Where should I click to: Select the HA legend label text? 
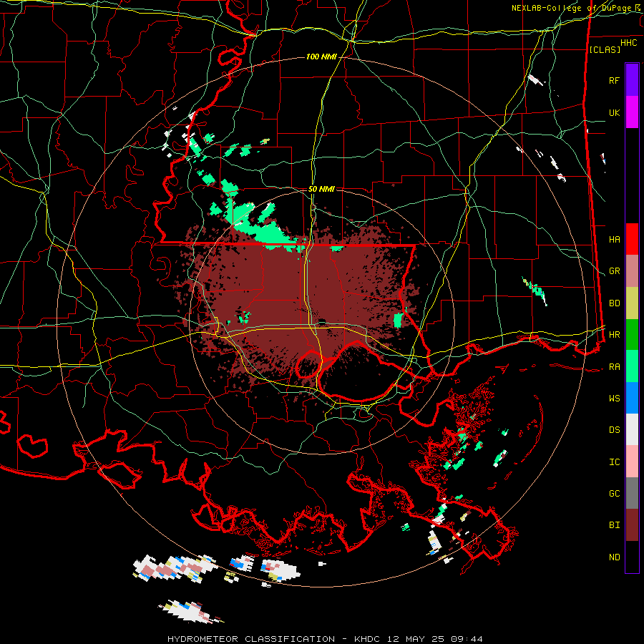tap(614, 239)
